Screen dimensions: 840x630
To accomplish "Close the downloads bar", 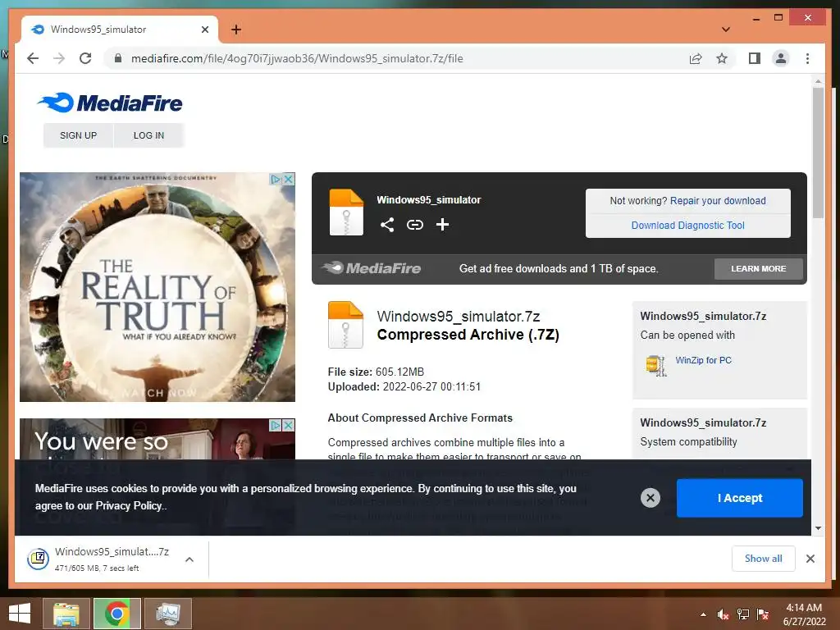I will point(810,559).
